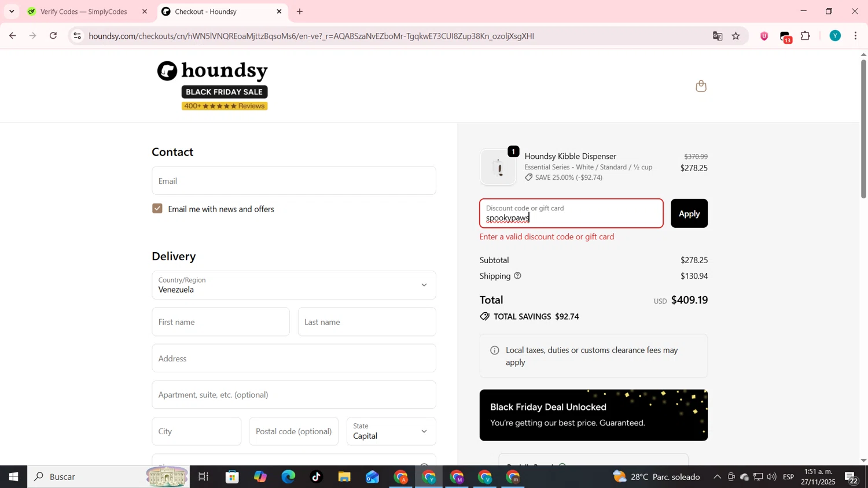View site information icon in address bar

pos(78,36)
